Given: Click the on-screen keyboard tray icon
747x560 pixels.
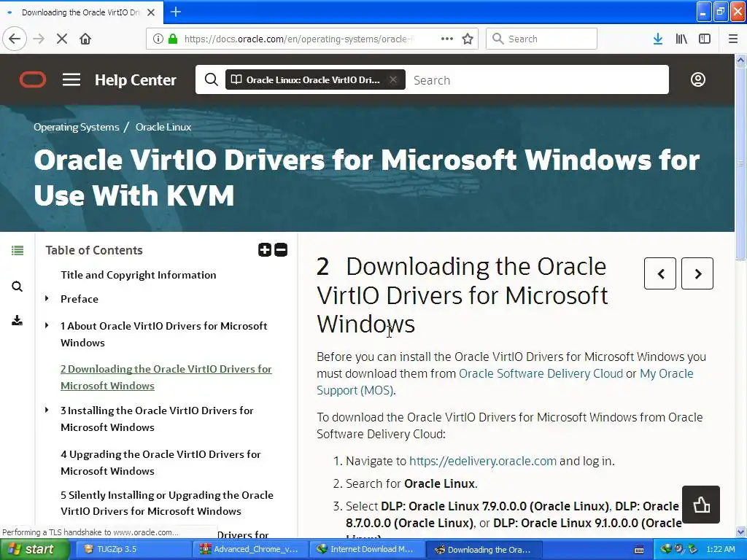Looking at the screenshot, I should pos(639,550).
